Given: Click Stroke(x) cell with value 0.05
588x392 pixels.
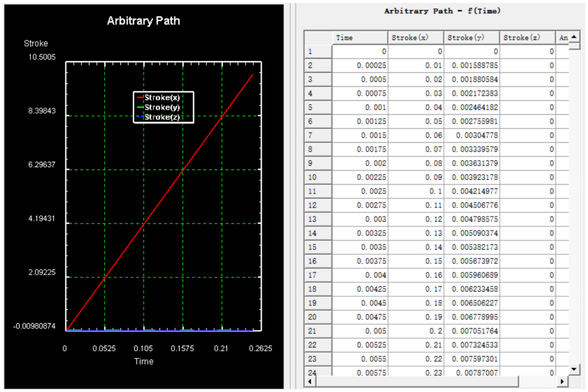Looking at the screenshot, I should 416,122.
